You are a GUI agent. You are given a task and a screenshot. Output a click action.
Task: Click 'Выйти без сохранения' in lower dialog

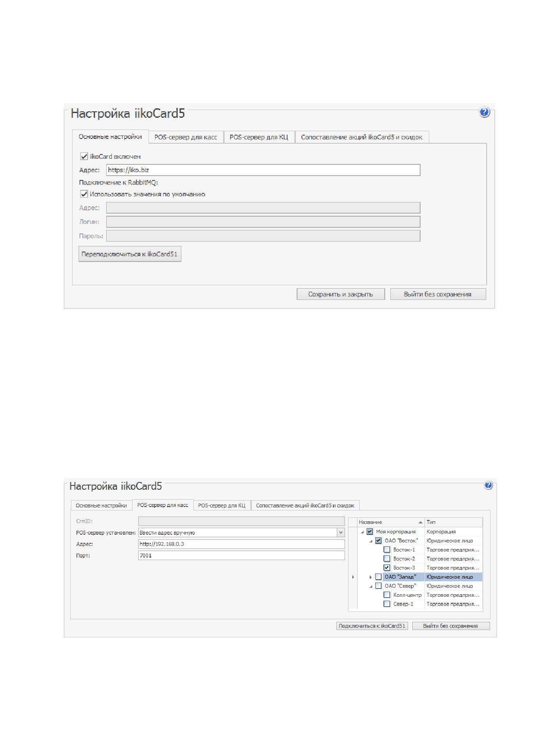(450, 626)
